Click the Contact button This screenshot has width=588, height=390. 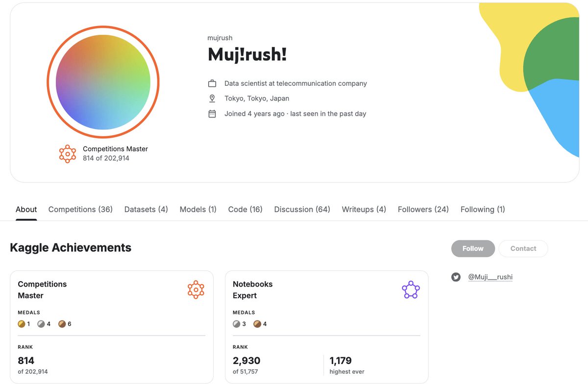tap(523, 248)
